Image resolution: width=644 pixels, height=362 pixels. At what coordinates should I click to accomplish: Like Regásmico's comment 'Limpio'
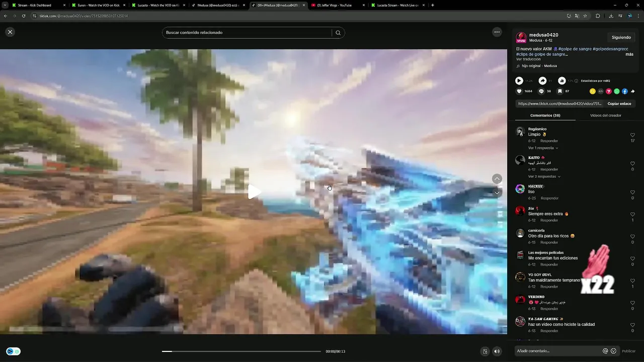click(x=632, y=135)
